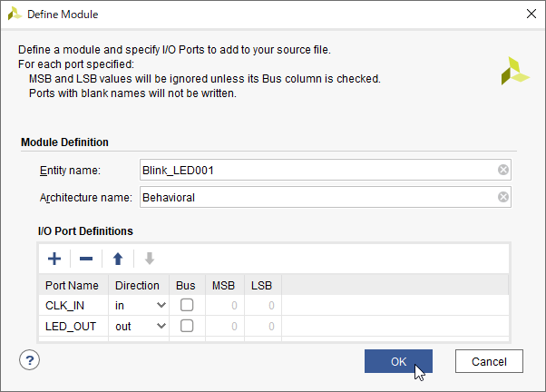Image resolution: width=546 pixels, height=392 pixels.
Task: Clear the Architecture name field
Action: coord(503,197)
